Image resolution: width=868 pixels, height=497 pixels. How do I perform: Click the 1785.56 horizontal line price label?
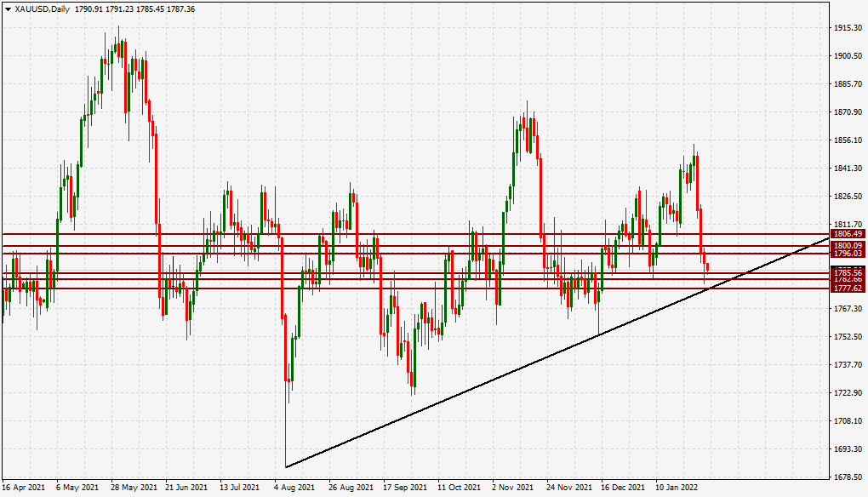pyautogui.click(x=848, y=273)
